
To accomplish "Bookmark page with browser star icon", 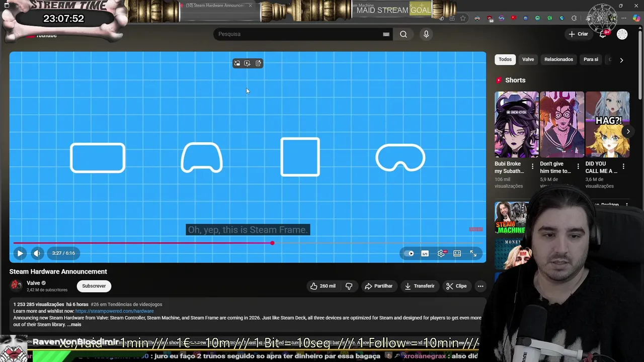I will click(x=463, y=19).
